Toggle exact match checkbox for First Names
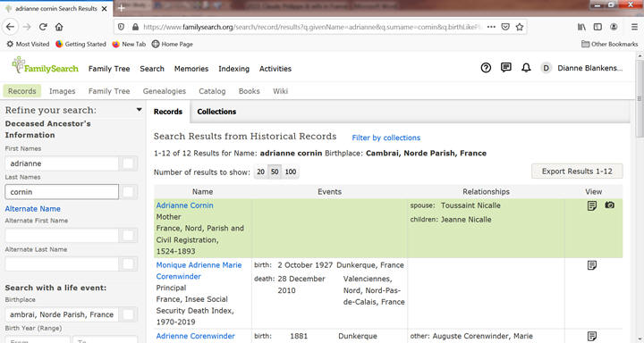 [x=128, y=163]
